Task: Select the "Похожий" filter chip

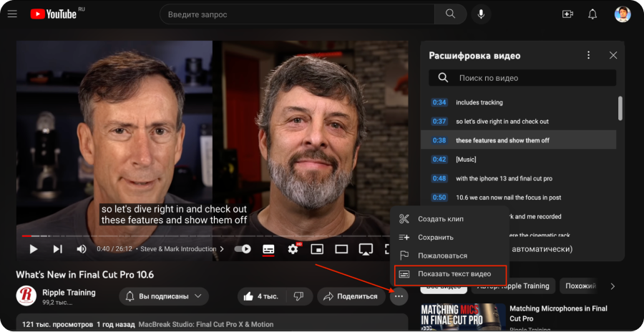Action: click(x=580, y=286)
